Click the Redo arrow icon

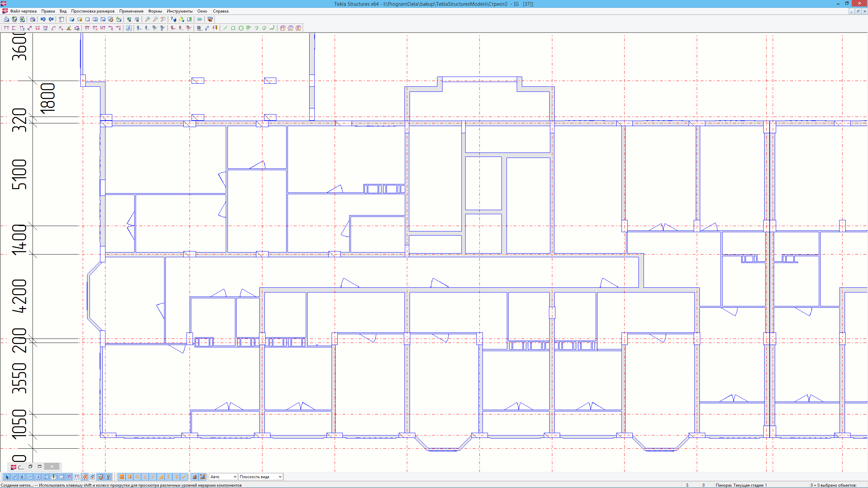coord(51,19)
